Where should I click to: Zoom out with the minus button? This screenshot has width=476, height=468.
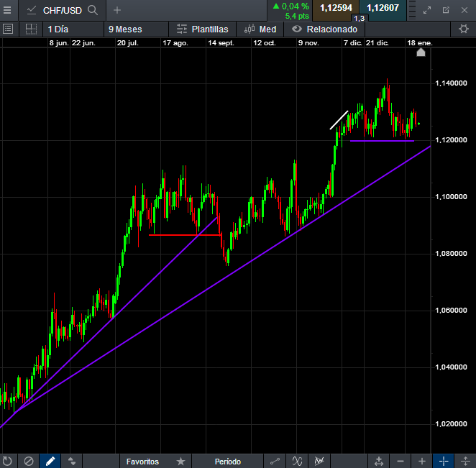click(x=401, y=462)
